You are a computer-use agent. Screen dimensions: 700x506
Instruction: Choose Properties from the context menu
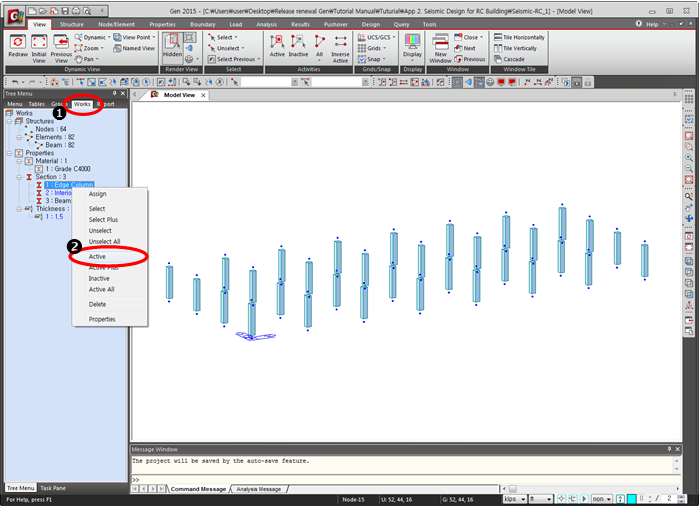(x=102, y=319)
